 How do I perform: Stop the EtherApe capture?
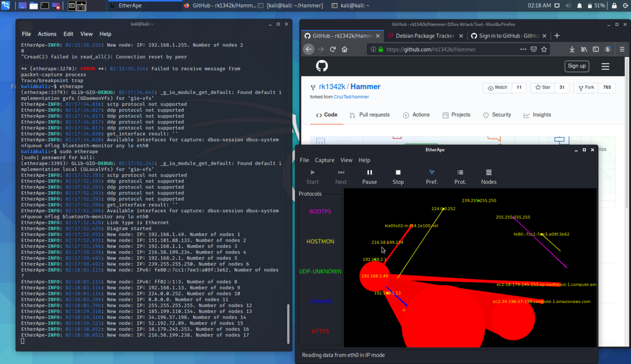point(398,172)
